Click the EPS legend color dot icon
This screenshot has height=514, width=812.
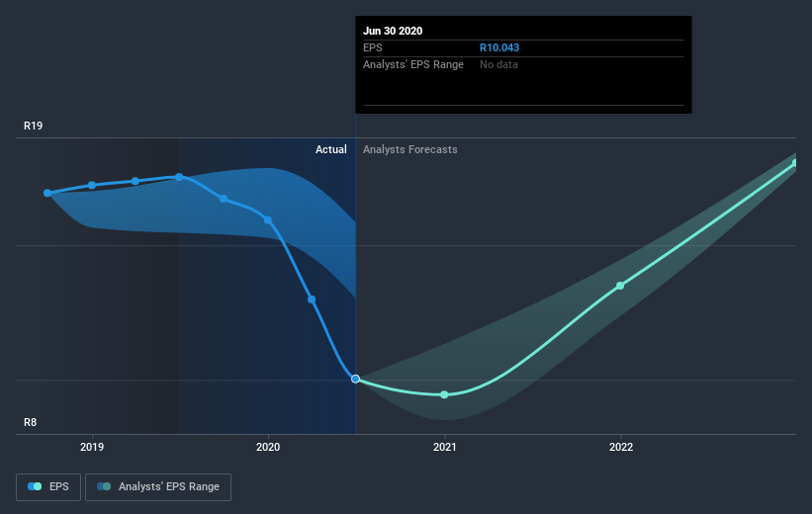tap(36, 486)
